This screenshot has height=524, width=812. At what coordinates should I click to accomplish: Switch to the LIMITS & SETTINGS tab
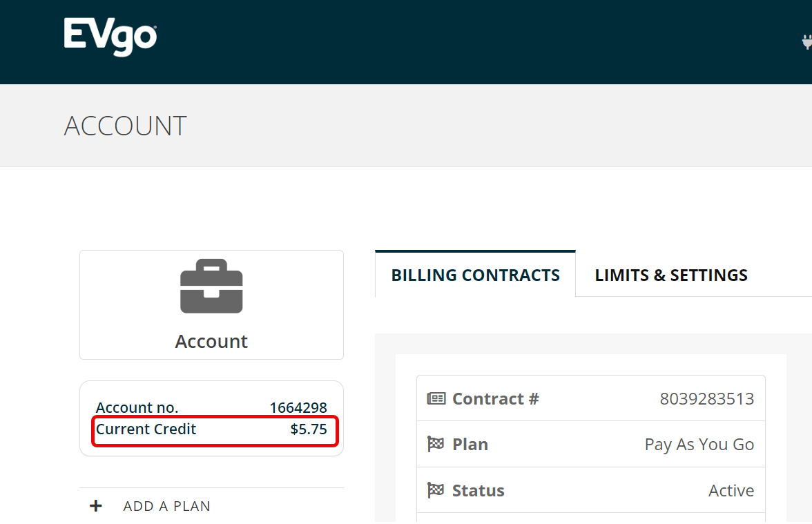(670, 275)
